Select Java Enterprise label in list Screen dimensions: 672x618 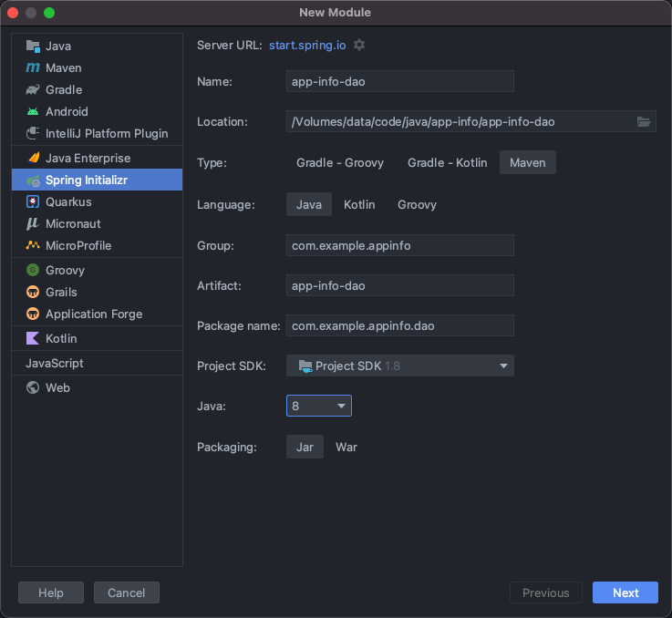click(x=88, y=158)
